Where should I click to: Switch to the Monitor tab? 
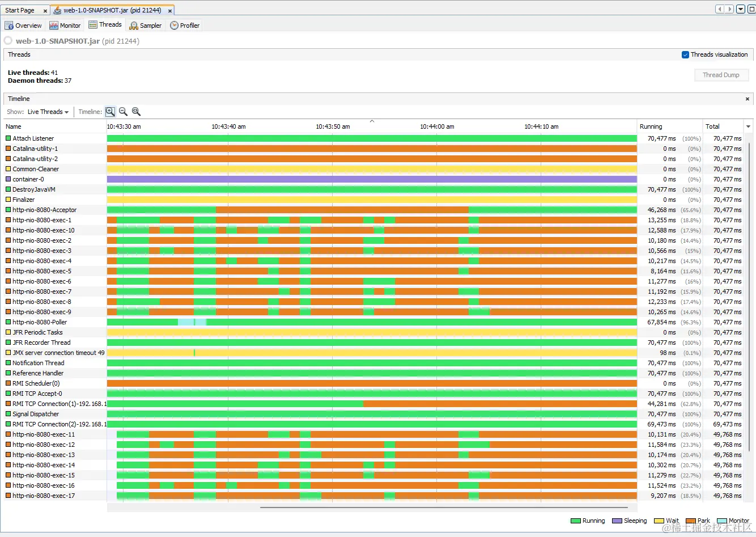(65, 26)
